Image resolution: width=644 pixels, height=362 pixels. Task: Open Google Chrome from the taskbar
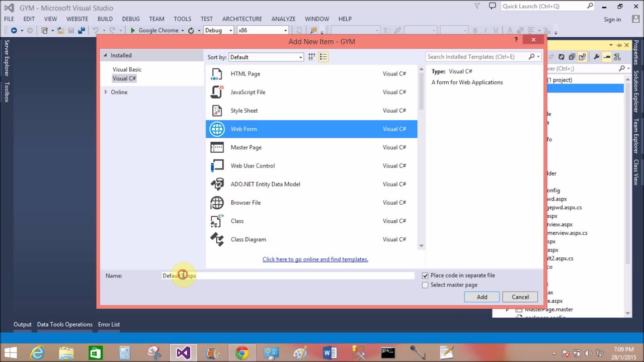pyautogui.click(x=242, y=353)
